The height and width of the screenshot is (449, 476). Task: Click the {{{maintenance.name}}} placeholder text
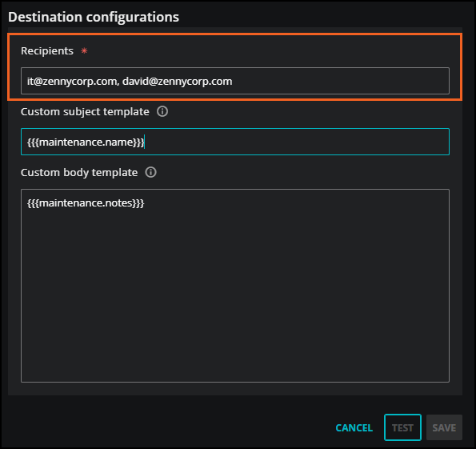click(86, 142)
